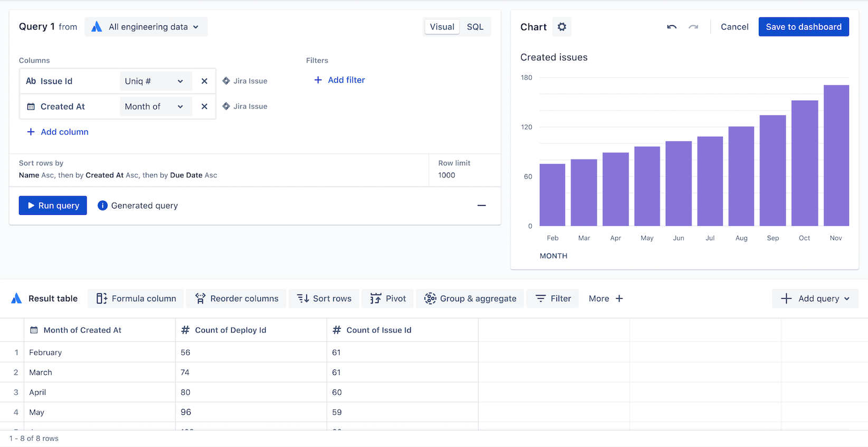Open chart settings gear icon
This screenshot has height=447, width=868.
562,27
